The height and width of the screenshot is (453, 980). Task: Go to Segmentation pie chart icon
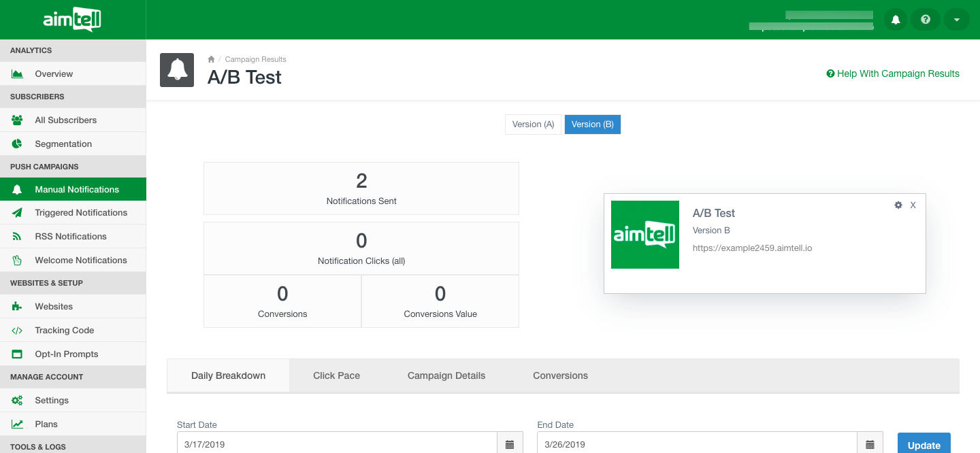coord(18,144)
